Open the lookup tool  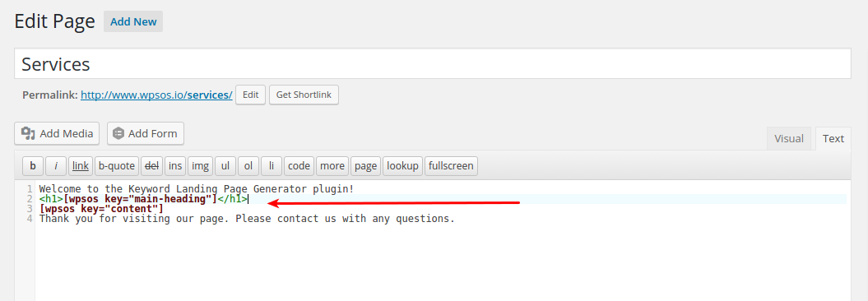point(402,165)
